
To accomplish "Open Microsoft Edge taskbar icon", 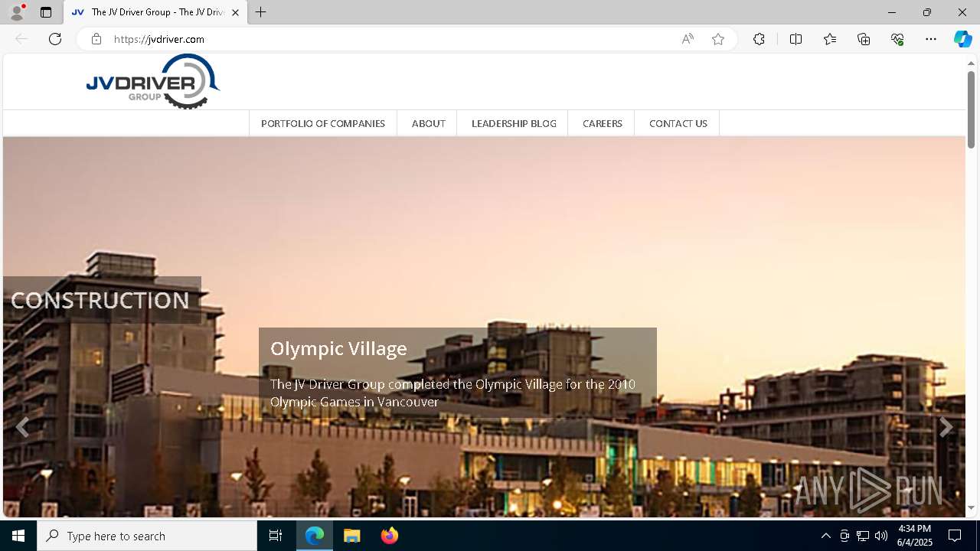I will pos(315,536).
